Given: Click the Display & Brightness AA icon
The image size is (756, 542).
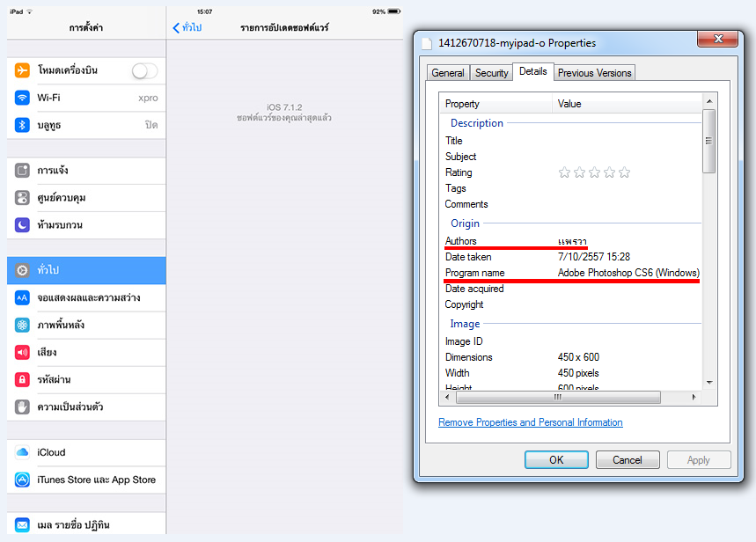Looking at the screenshot, I should [22, 297].
